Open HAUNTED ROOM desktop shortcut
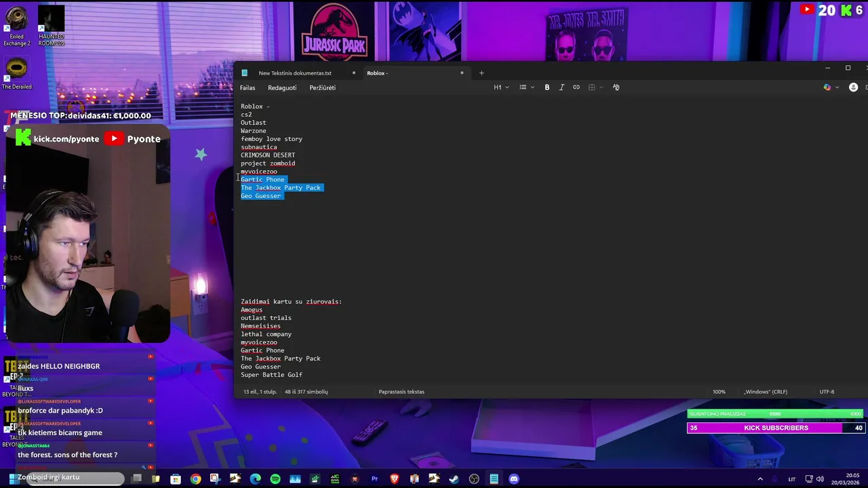868x488 pixels. [x=51, y=27]
